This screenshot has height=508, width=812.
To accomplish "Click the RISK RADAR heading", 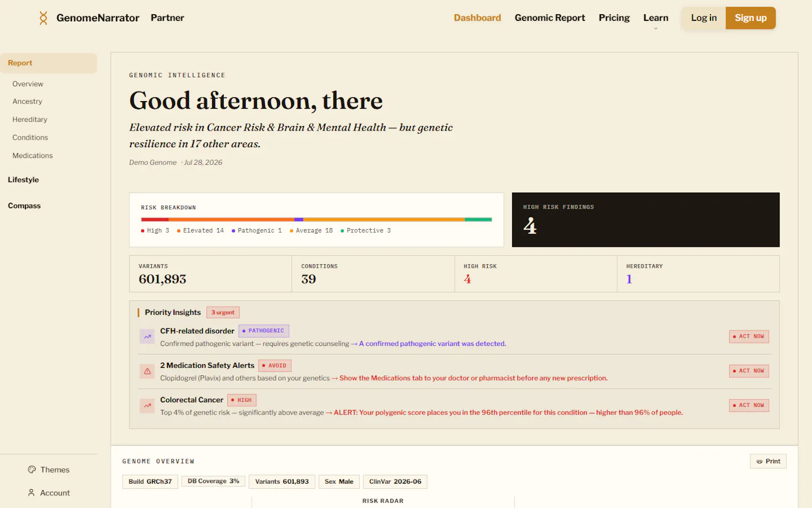I will point(383,501).
